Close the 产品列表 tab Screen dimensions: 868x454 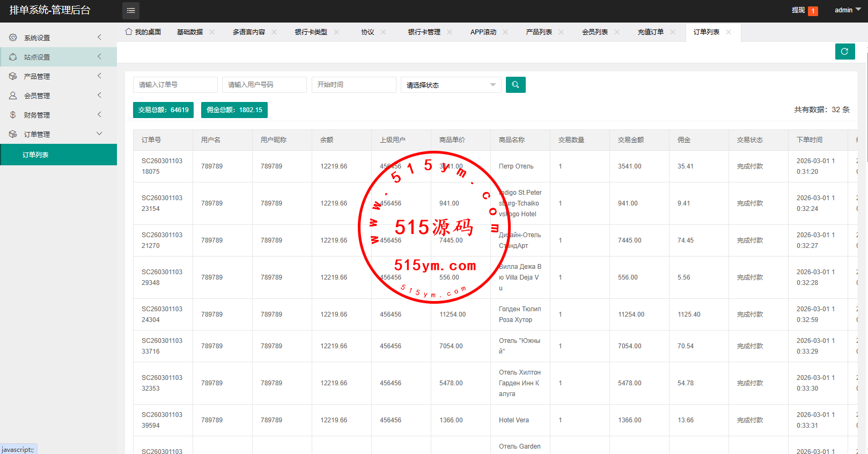click(561, 32)
